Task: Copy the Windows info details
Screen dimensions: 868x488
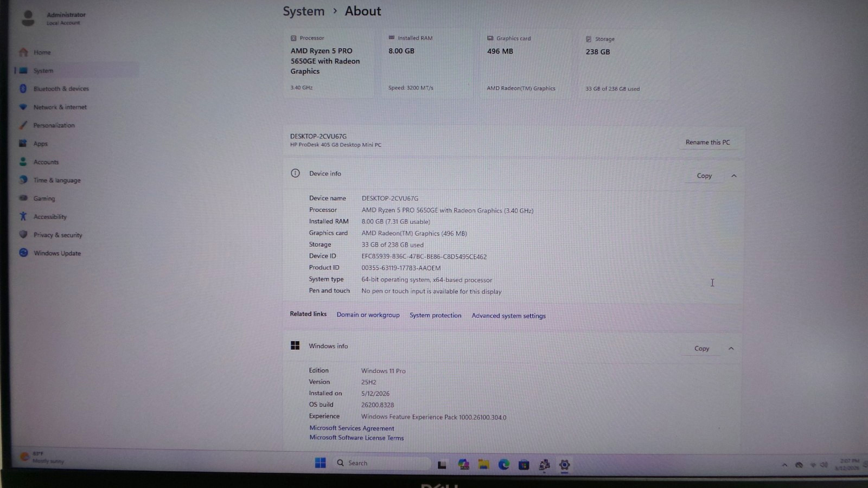Action: [x=701, y=348]
